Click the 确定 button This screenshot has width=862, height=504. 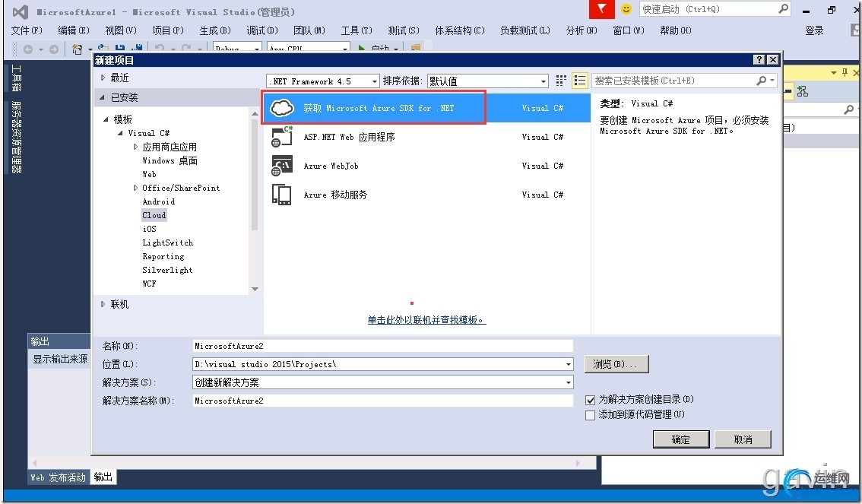tap(681, 439)
